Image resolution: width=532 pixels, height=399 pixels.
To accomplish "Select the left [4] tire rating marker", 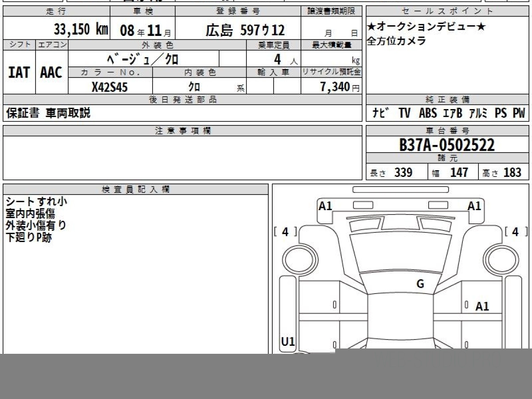I will tap(285, 231).
